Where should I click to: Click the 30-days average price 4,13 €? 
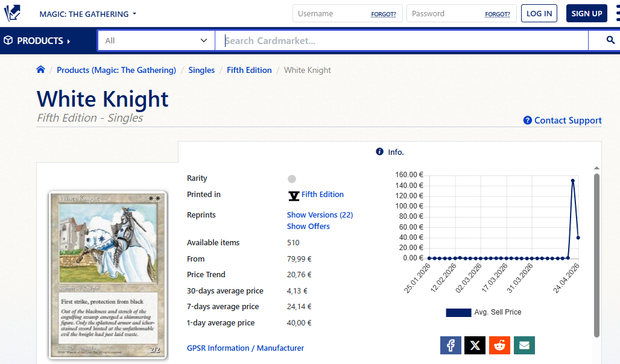297,291
